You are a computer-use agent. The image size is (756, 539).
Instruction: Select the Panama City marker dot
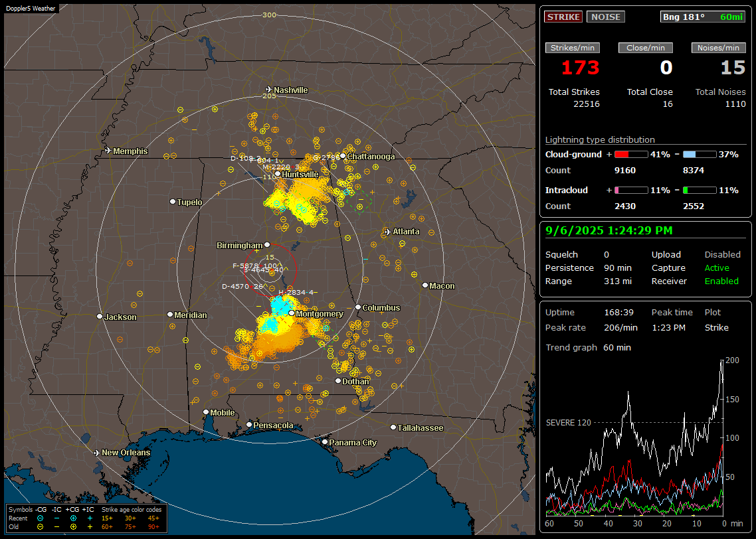tap(325, 441)
